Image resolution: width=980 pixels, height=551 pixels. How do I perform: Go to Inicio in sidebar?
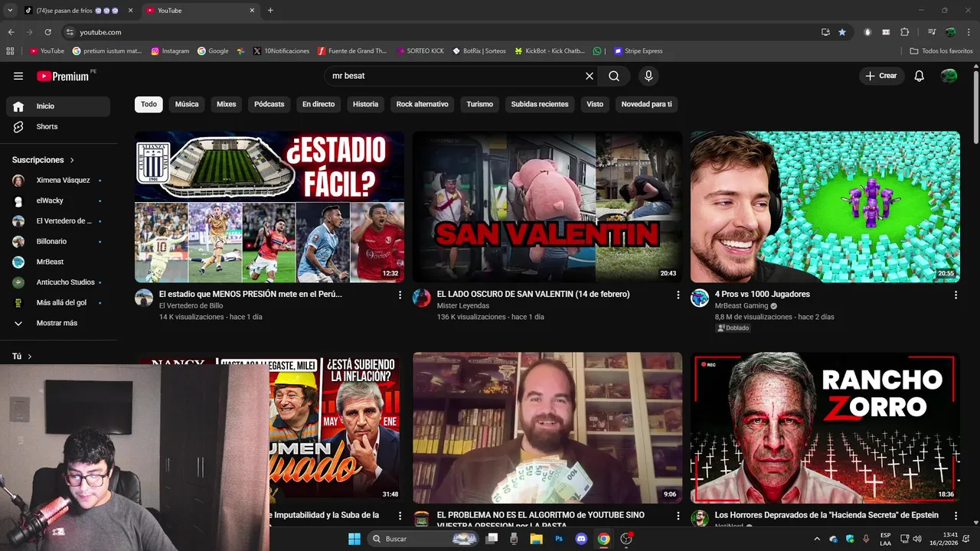click(x=58, y=106)
